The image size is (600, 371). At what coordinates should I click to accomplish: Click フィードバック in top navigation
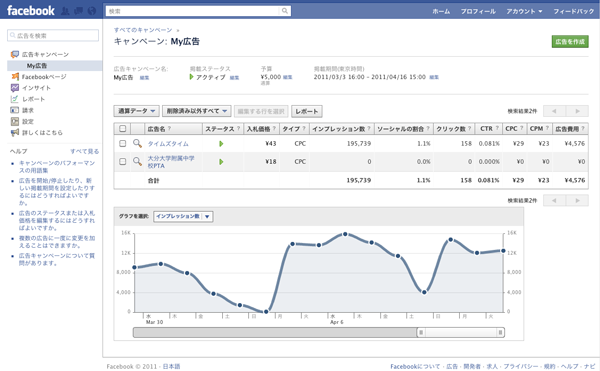(x=574, y=11)
